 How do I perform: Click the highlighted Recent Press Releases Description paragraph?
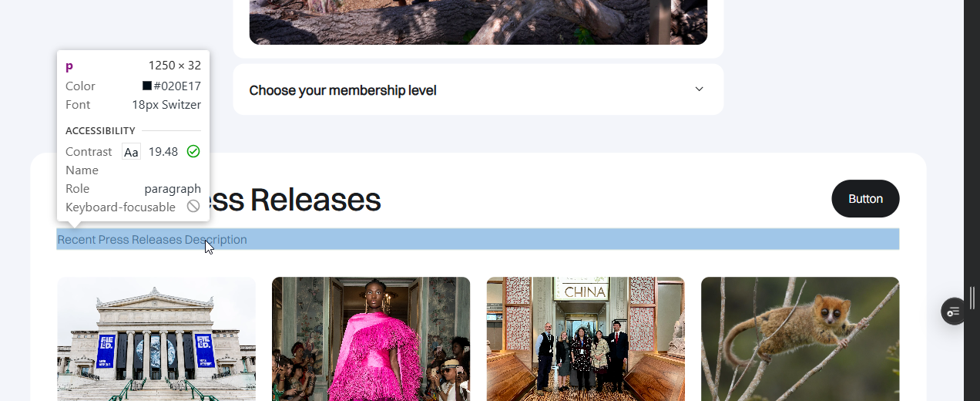coord(478,239)
